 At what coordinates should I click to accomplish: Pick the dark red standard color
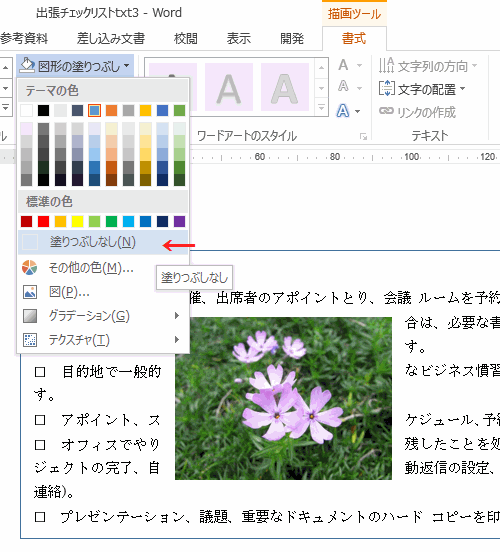pyautogui.click(x=26, y=221)
